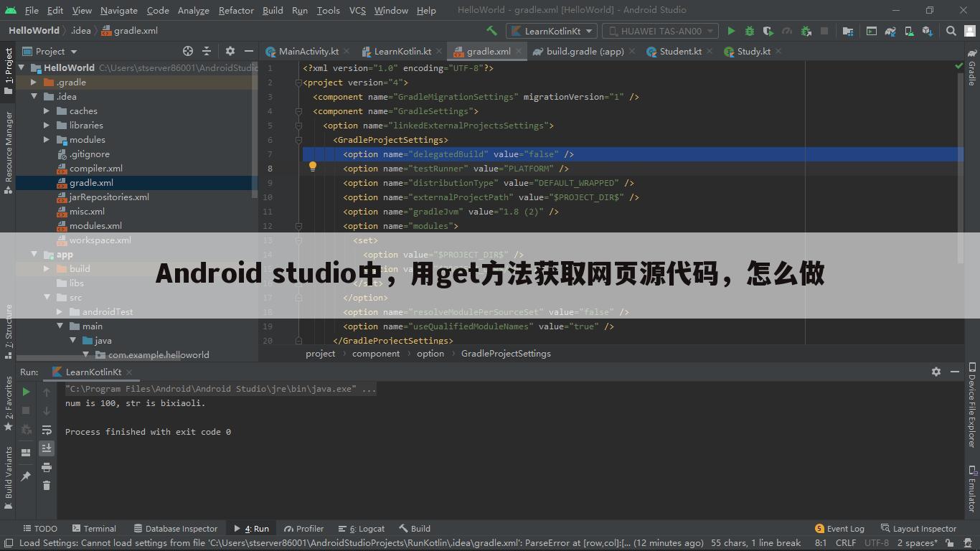Open the Logcat tool window
Viewport: 980px width, 551px height.
366,529
